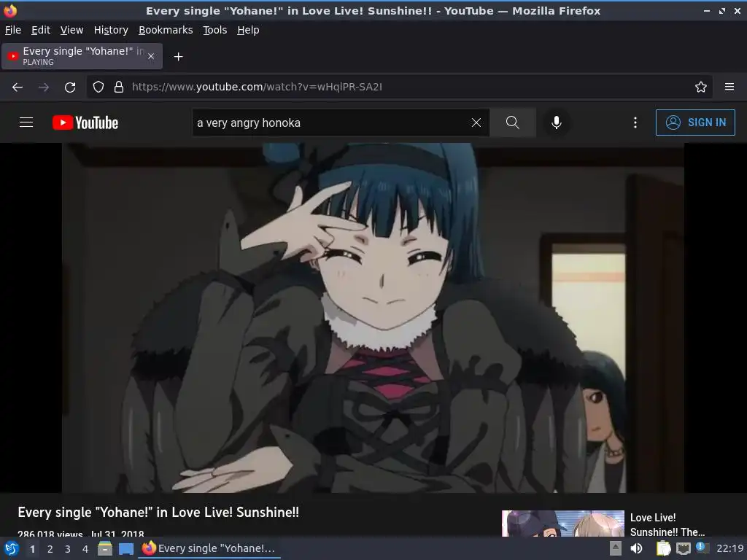Open the Firefox application menu
The image size is (747, 560).
[x=729, y=87]
